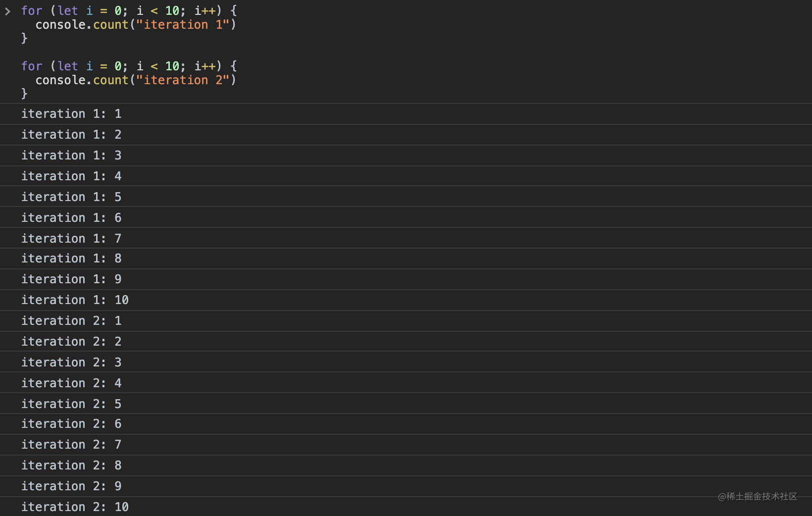Image resolution: width=812 pixels, height=516 pixels.
Task: Select the output row "iteration 1: 6"
Action: tap(406, 217)
